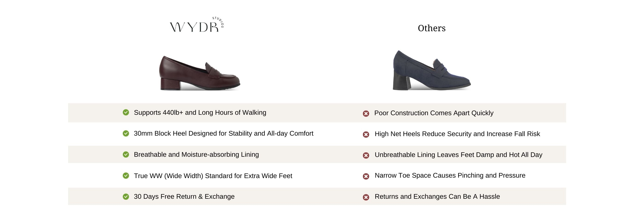644x218 pixels.
Task: Click the Others column heading
Action: tap(431, 28)
